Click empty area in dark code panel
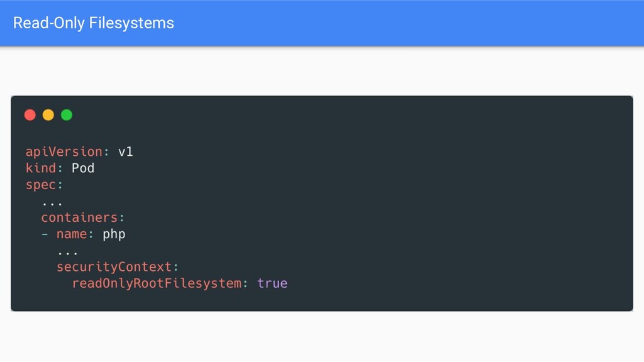 click(452, 206)
